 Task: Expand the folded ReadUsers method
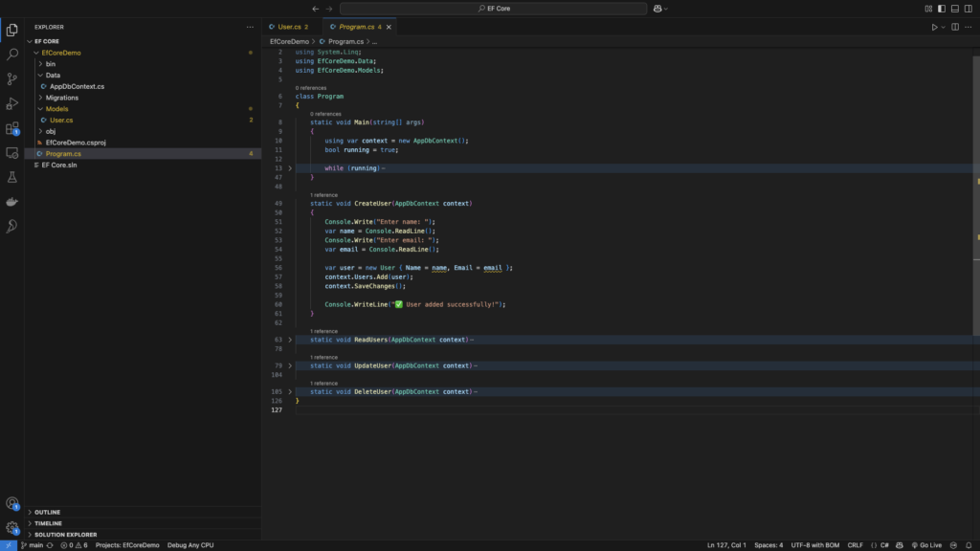(x=290, y=340)
